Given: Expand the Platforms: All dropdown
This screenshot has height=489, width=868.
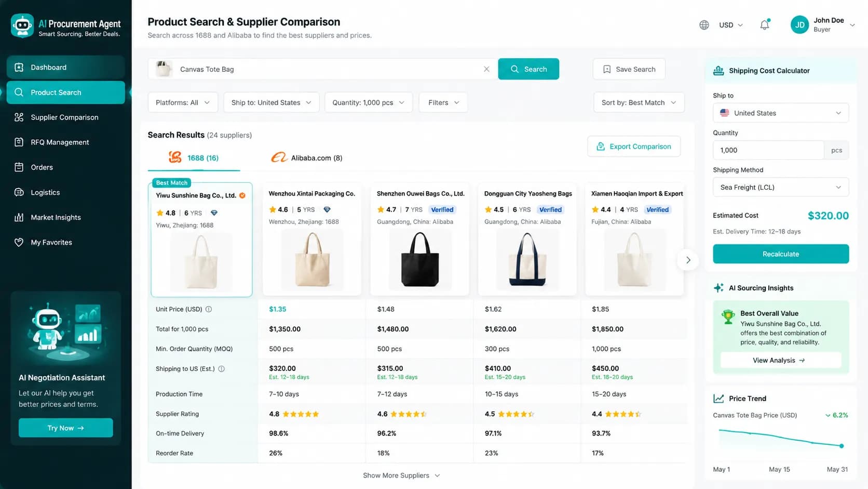Looking at the screenshot, I should 183,102.
